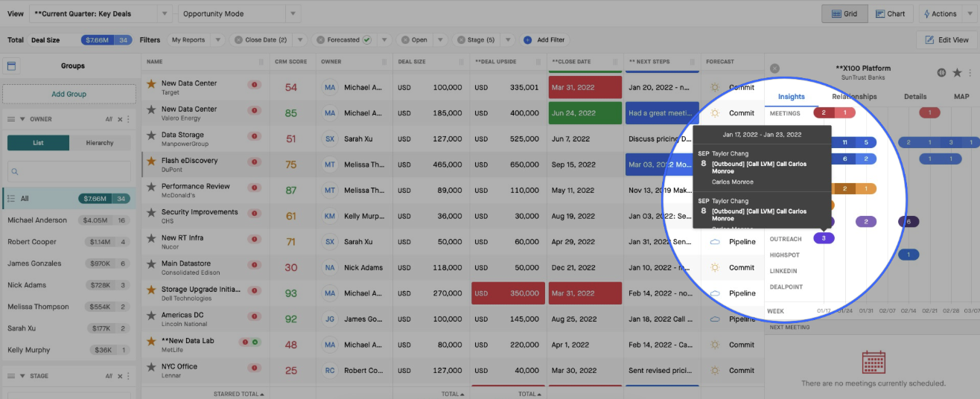Open Stage group more options menu
Screen dimensions: 980x399
[x=128, y=376]
